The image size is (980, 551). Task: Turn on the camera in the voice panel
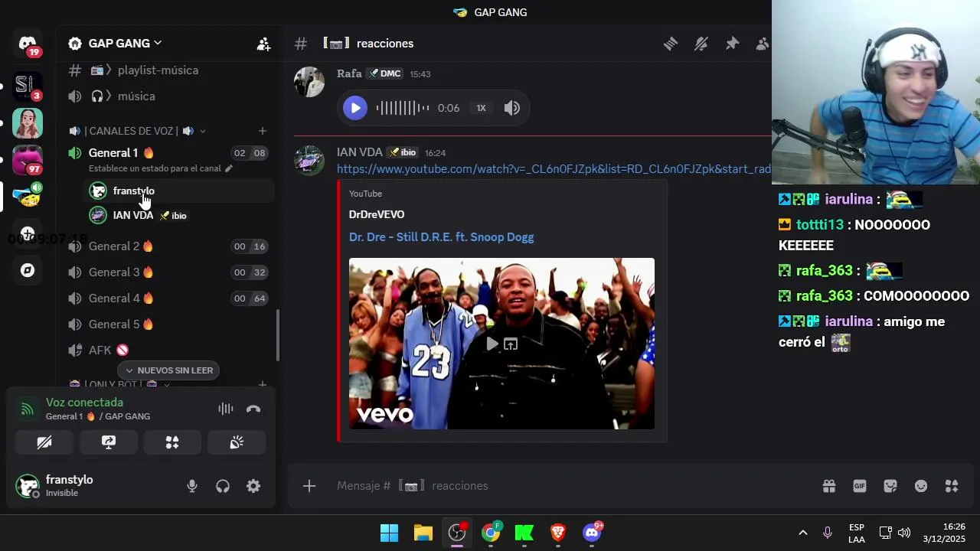[x=44, y=442]
